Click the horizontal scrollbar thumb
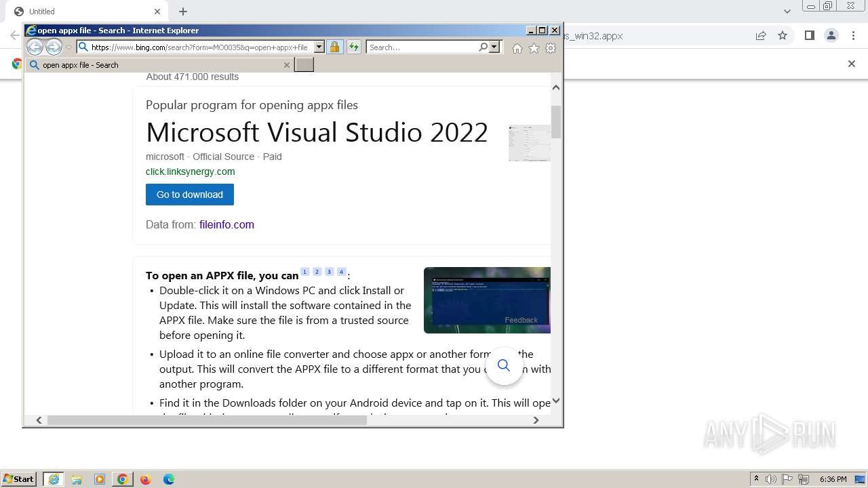The image size is (868, 488). [207, 420]
